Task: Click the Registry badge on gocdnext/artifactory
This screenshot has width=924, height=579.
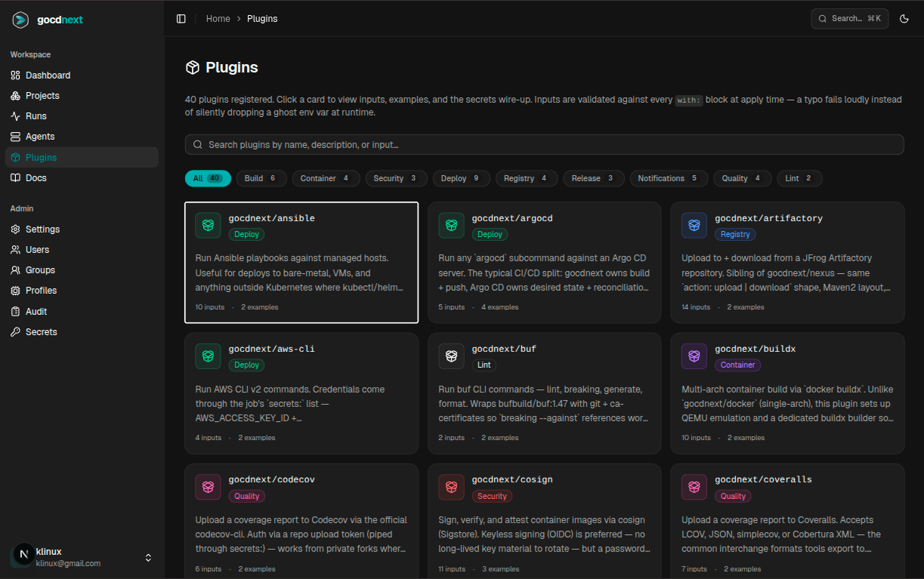Action: pos(735,235)
